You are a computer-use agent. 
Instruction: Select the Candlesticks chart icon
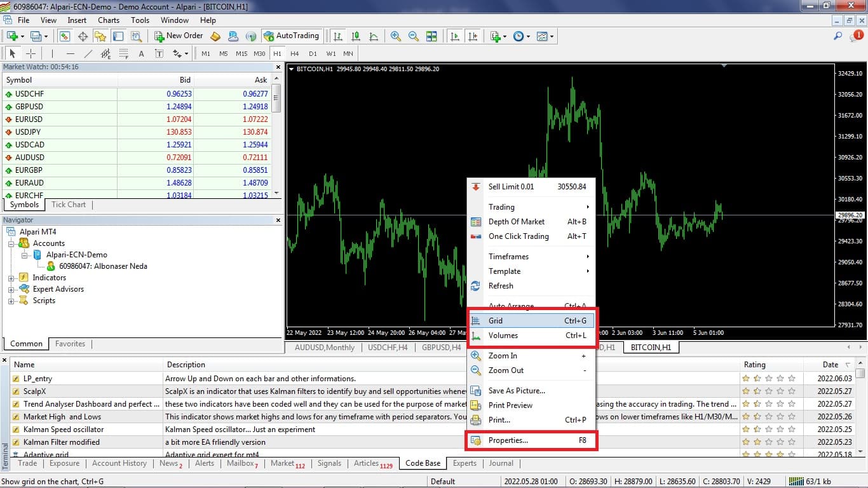[x=356, y=36]
